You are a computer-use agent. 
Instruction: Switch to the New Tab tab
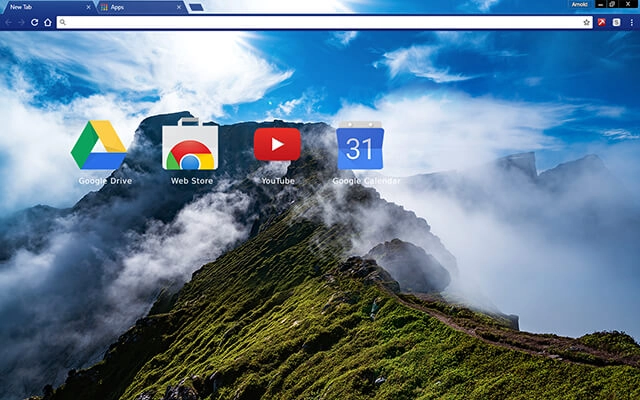(x=48, y=7)
